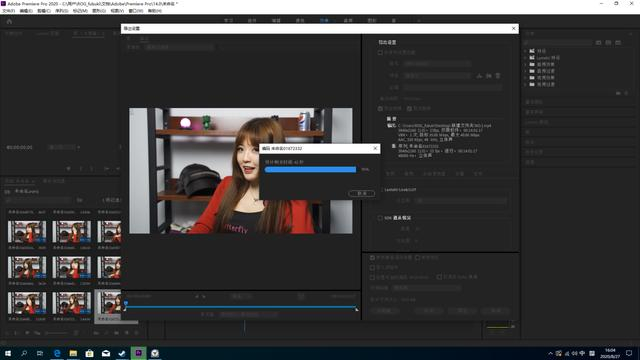Click the out-point marker on preview timeline
This screenshot has height=360, width=640.
(356, 309)
